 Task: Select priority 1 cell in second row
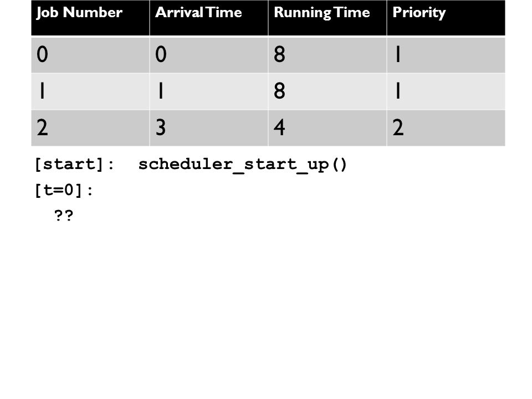[x=446, y=91]
